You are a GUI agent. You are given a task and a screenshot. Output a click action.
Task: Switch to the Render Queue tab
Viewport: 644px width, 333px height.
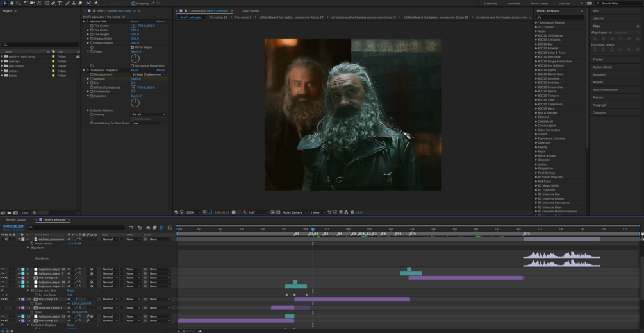[x=16, y=220]
